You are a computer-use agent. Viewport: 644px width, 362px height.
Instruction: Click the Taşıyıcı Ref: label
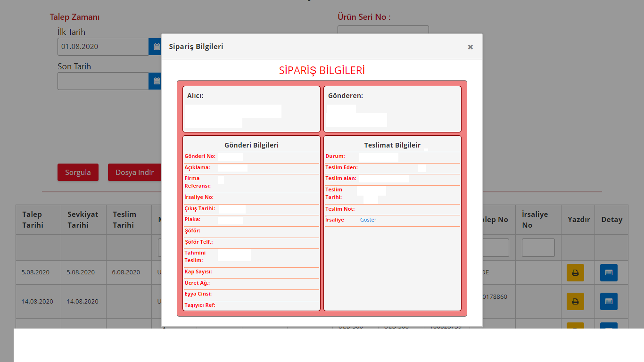pos(200,305)
